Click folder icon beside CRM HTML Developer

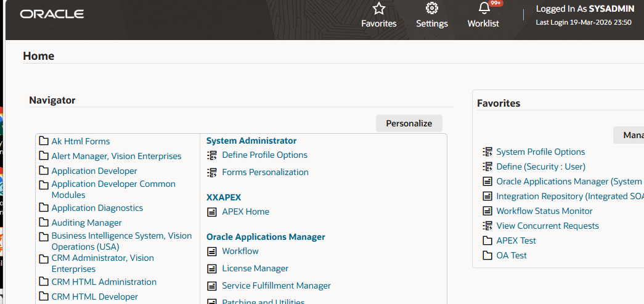(44, 297)
